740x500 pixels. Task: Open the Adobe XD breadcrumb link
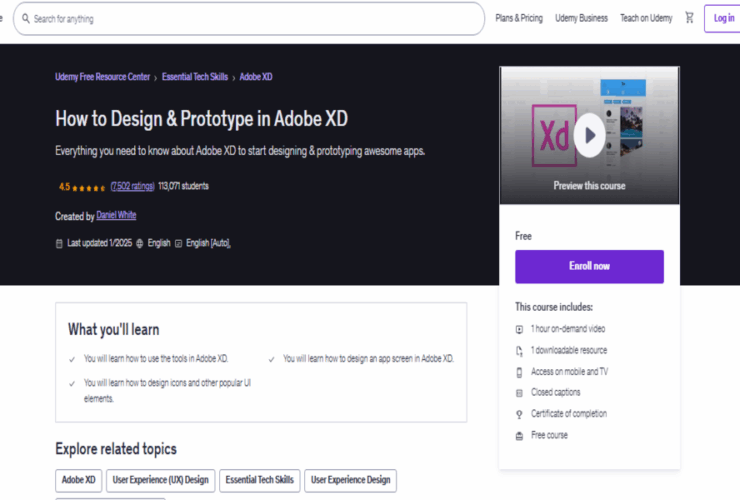256,77
